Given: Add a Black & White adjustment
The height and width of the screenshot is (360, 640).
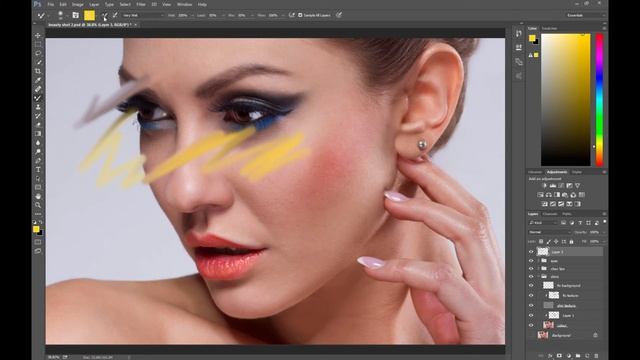Looking at the screenshot, I should pos(557,195).
